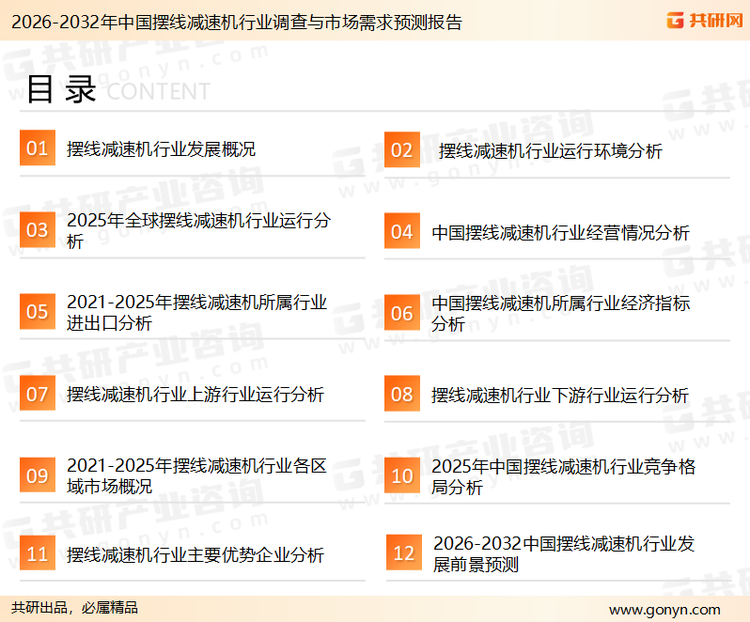Viewport: 750px width, 622px height.
Task: Click the 08 orange square badge
Action: click(x=401, y=394)
